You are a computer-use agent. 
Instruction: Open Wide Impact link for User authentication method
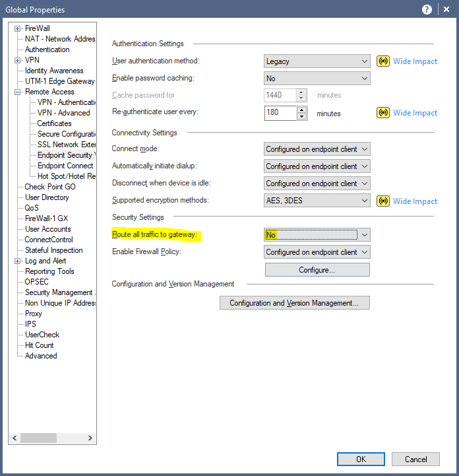point(415,61)
